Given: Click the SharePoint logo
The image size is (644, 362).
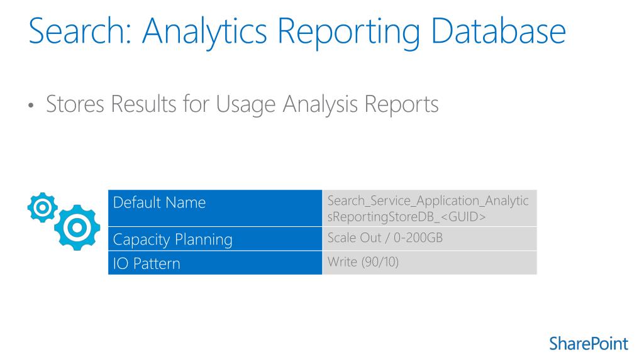Looking at the screenshot, I should [x=588, y=344].
